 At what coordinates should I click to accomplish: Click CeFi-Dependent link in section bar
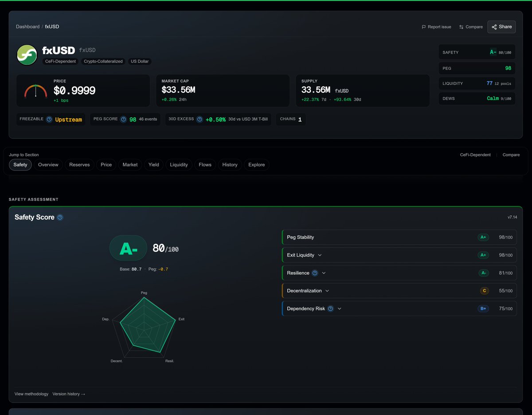click(x=475, y=155)
